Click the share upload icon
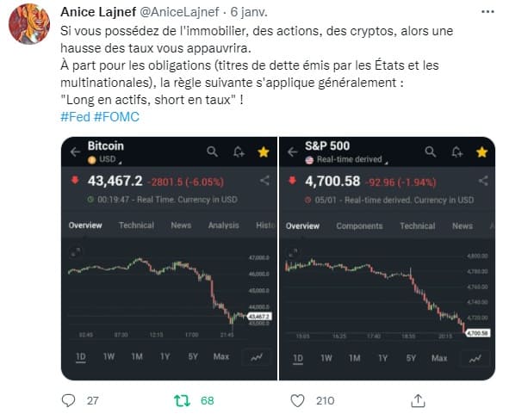509x420 pixels. point(418,400)
